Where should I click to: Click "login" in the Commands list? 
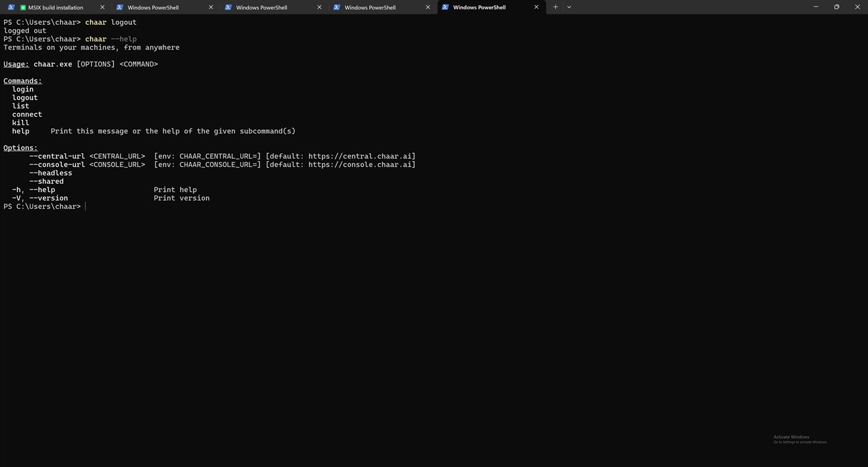pos(23,89)
